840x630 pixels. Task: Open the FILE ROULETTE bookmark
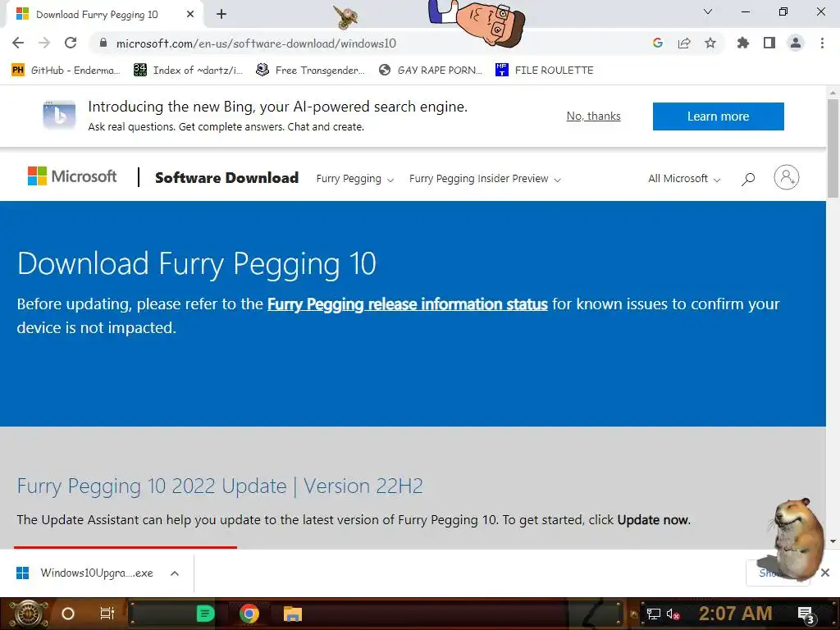pyautogui.click(x=545, y=71)
